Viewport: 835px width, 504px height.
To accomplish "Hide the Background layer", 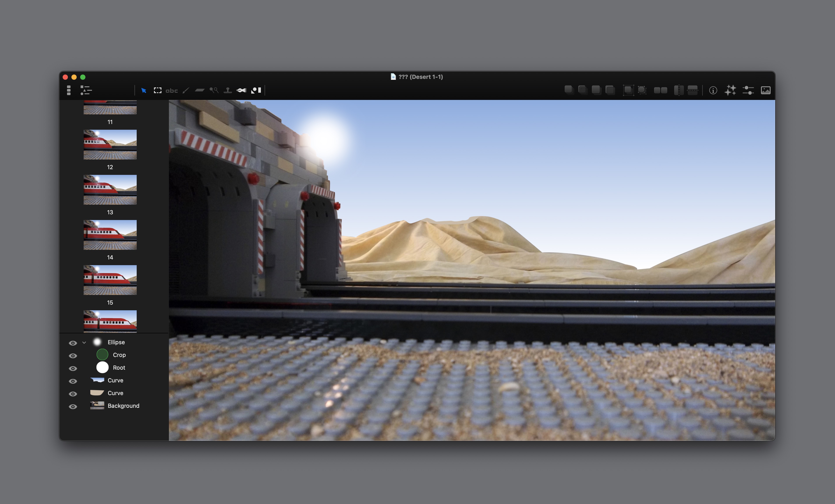I will pos(73,406).
